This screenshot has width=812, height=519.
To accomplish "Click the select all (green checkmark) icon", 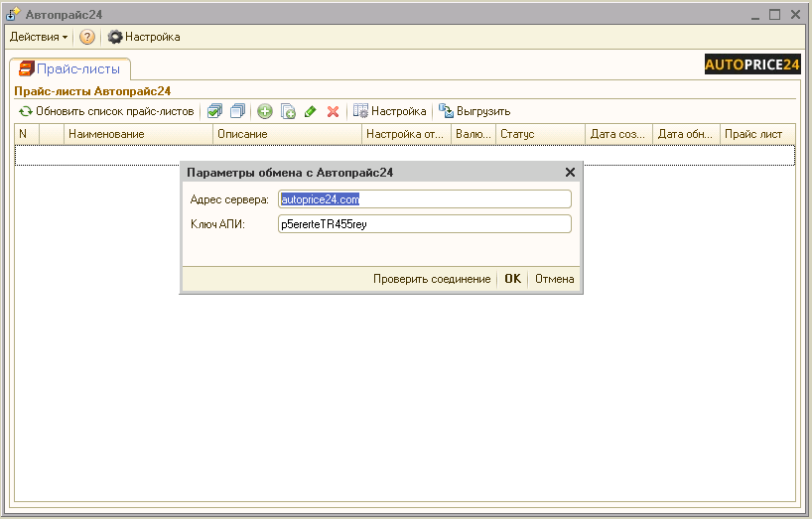I will (x=214, y=111).
